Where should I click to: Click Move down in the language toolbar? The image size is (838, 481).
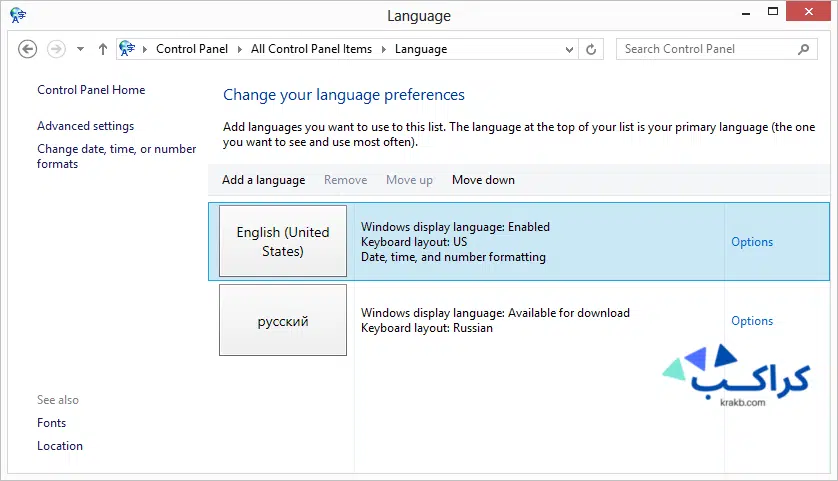[483, 180]
